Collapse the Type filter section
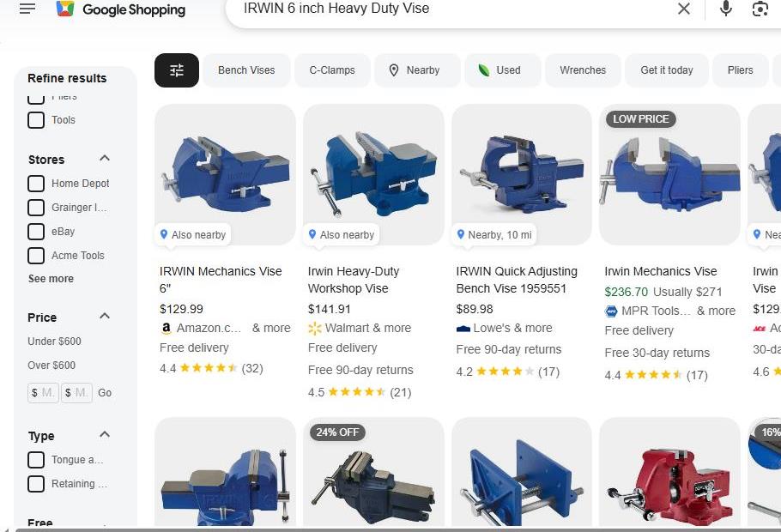This screenshot has width=781, height=532. (105, 434)
